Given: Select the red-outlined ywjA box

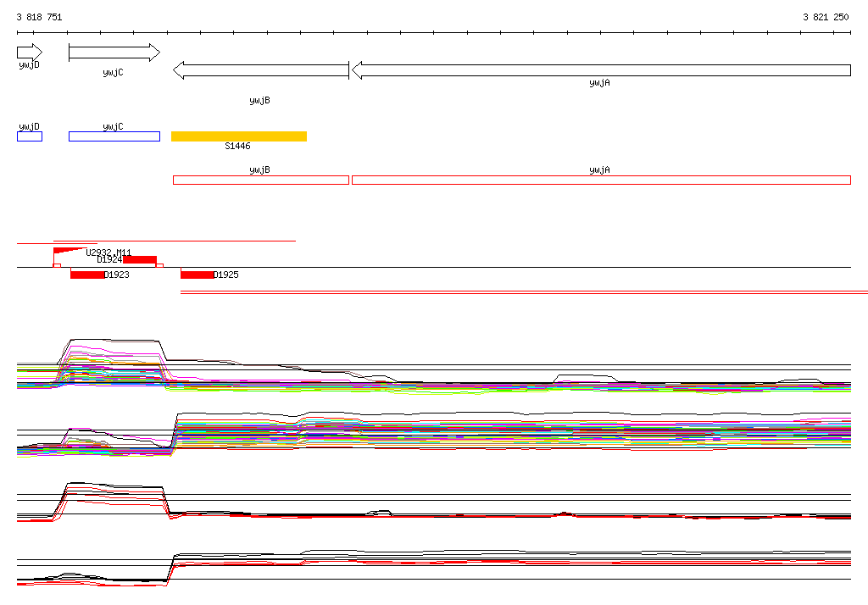Looking at the screenshot, I should coord(600,180).
